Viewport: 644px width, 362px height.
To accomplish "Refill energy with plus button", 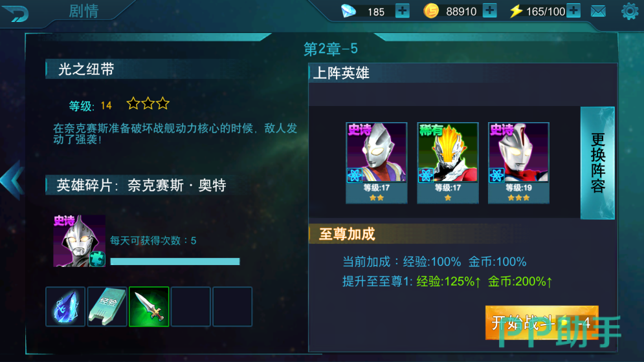I will (573, 11).
